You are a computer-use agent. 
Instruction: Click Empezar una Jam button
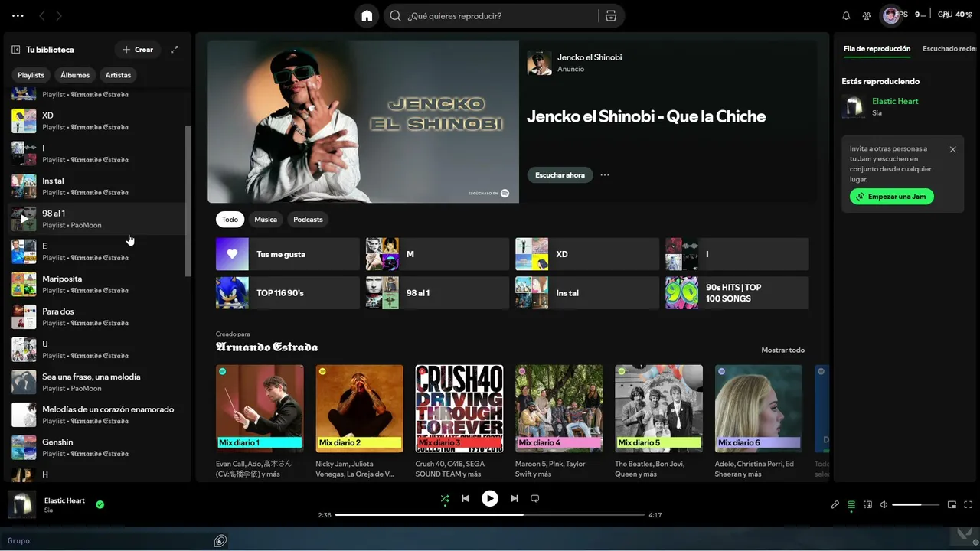(x=892, y=197)
